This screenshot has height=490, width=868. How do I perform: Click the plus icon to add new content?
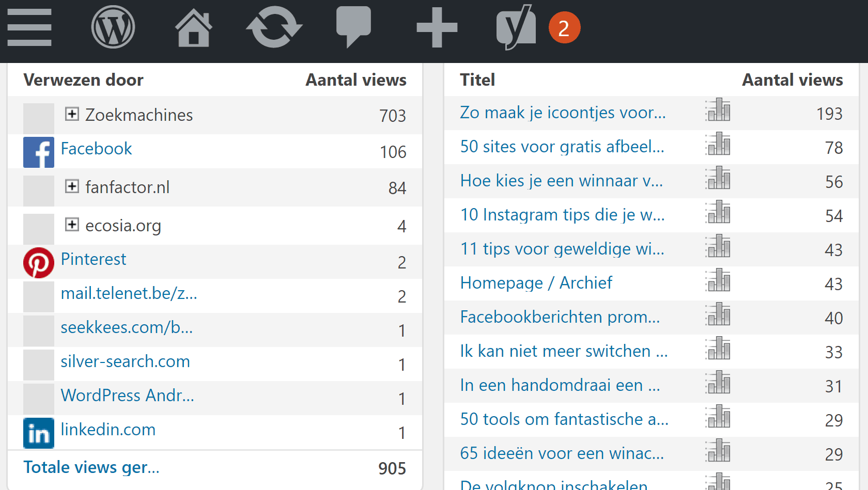point(437,27)
